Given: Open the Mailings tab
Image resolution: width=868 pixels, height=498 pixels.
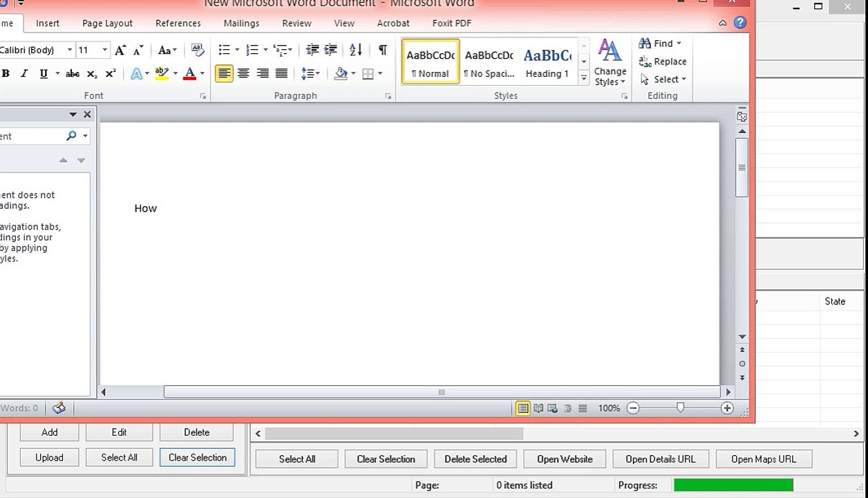Looking at the screenshot, I should tap(241, 23).
